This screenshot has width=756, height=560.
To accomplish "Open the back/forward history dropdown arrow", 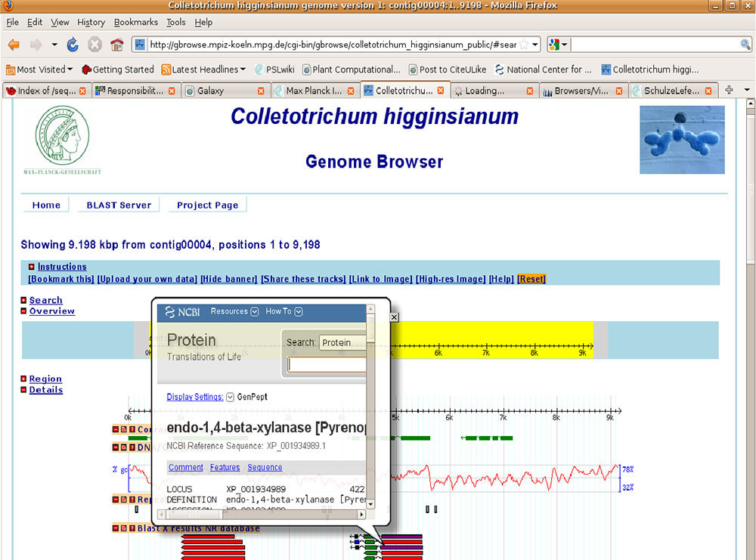I will [54, 45].
